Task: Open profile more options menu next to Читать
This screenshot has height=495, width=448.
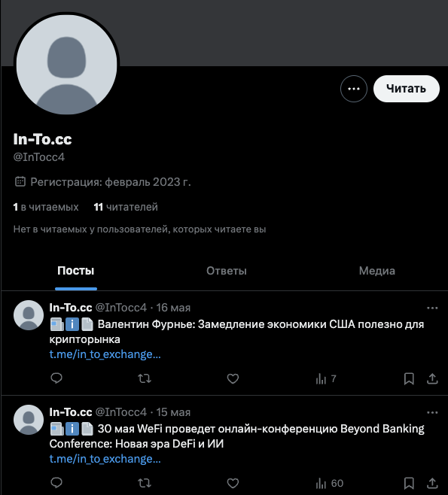Action: (354, 89)
